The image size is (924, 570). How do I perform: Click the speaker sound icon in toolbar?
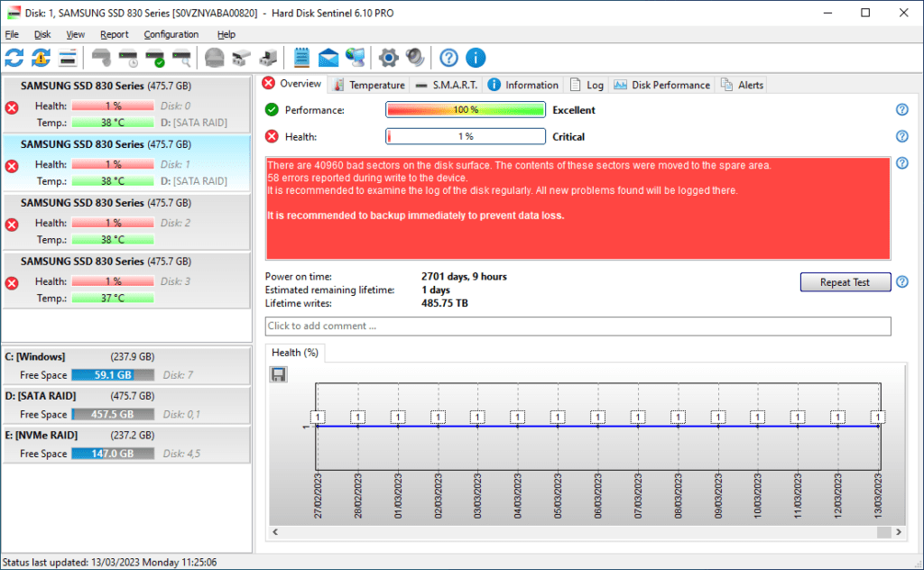(415, 59)
